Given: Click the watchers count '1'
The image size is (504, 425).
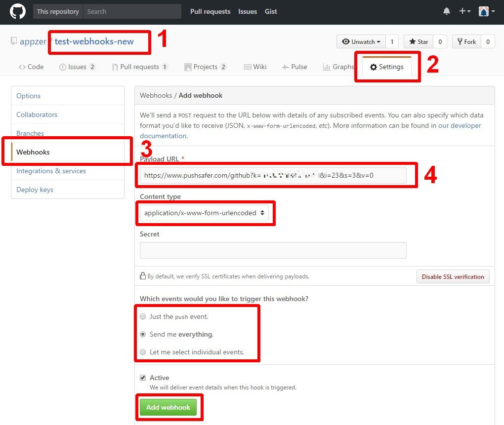Looking at the screenshot, I should [x=392, y=42].
